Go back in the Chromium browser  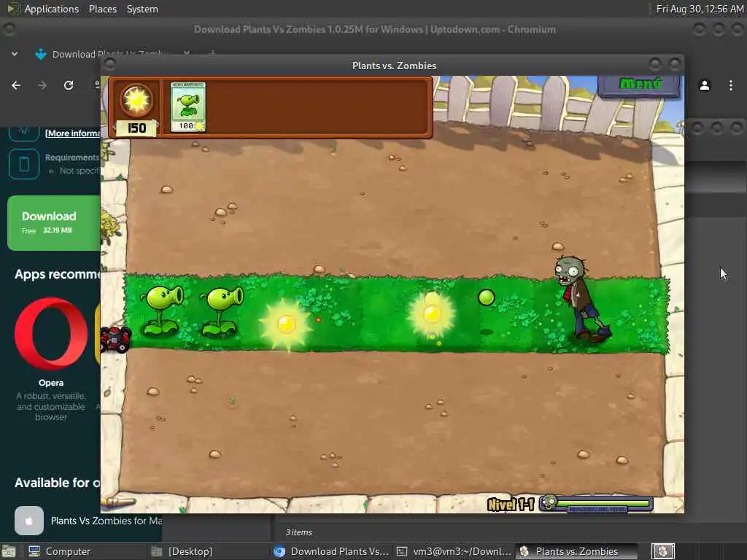(16, 85)
